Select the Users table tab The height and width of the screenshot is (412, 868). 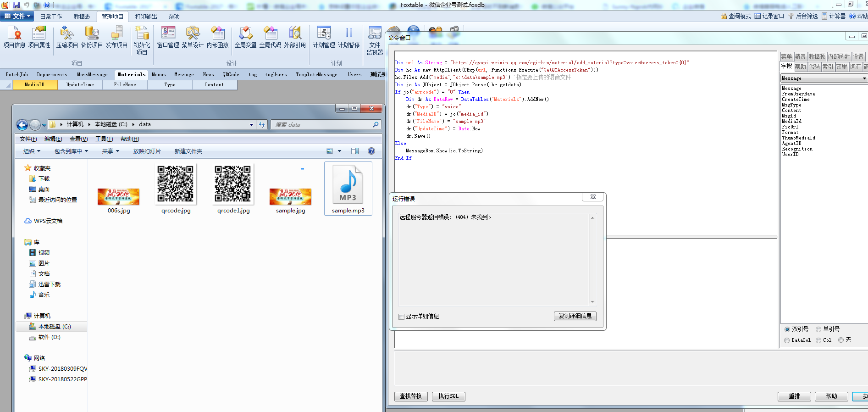[x=354, y=74]
